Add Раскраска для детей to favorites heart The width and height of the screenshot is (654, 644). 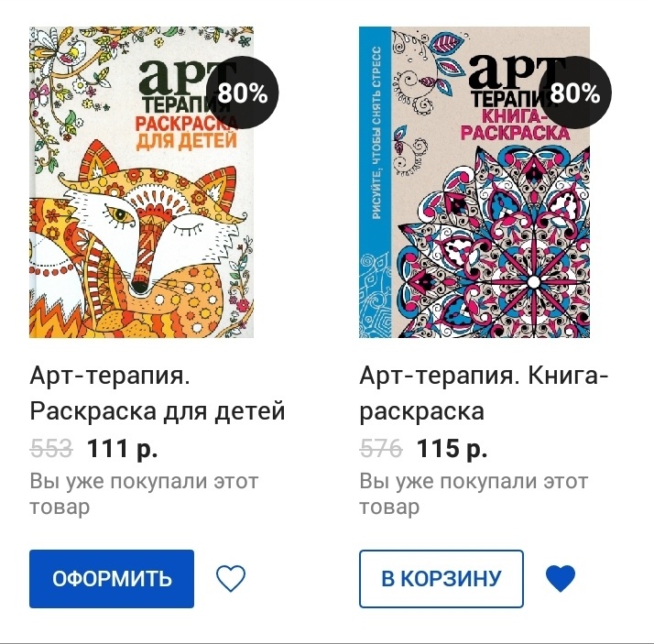pyautogui.click(x=231, y=578)
